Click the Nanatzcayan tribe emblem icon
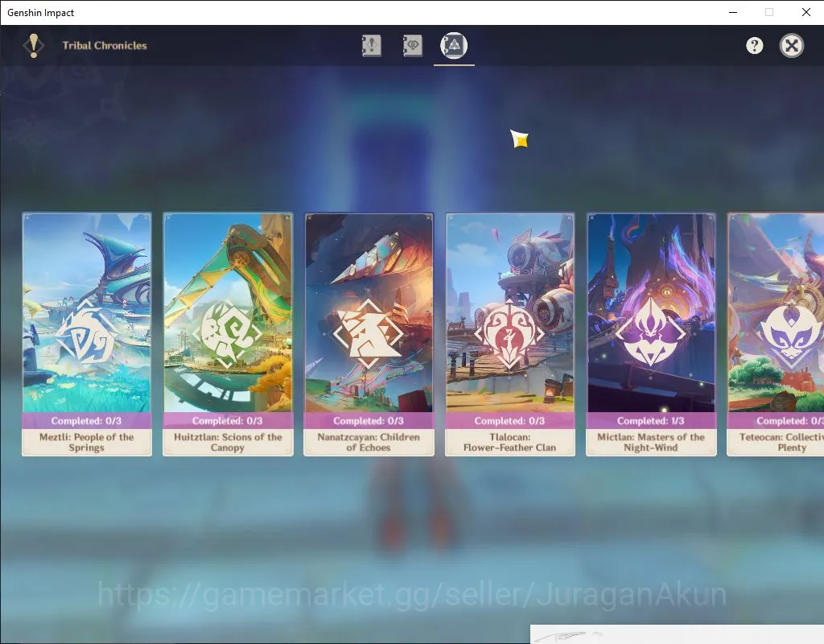This screenshot has width=824, height=644. [368, 334]
